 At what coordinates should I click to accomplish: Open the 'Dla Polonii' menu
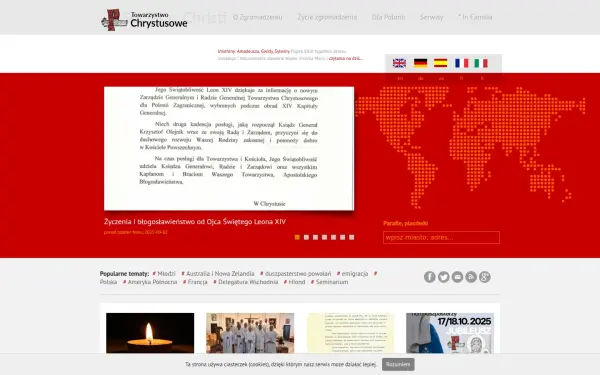388,17
